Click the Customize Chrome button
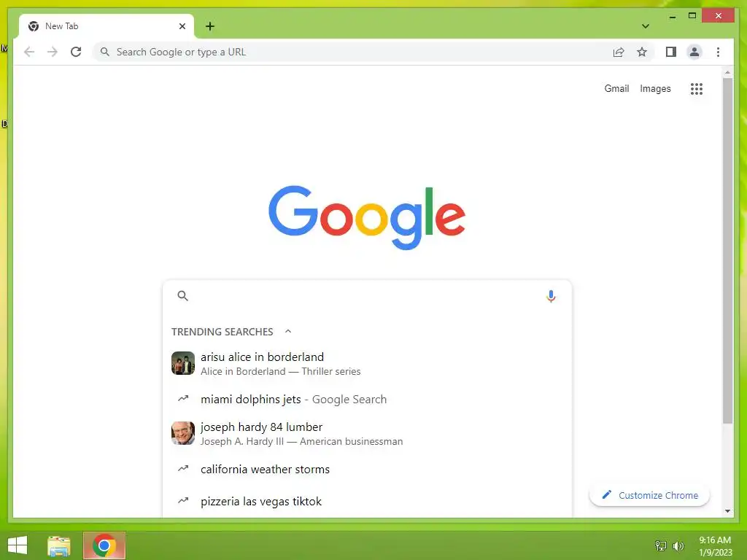This screenshot has width=747, height=560. [x=649, y=495]
